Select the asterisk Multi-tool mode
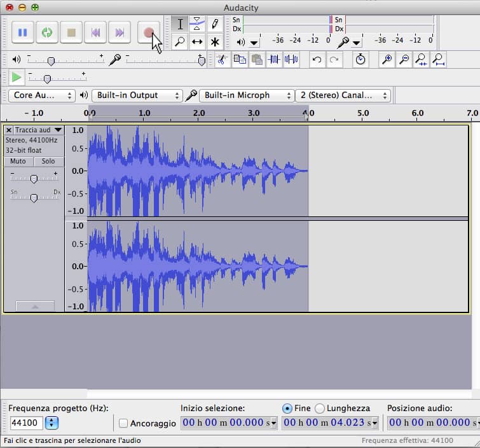 click(215, 41)
